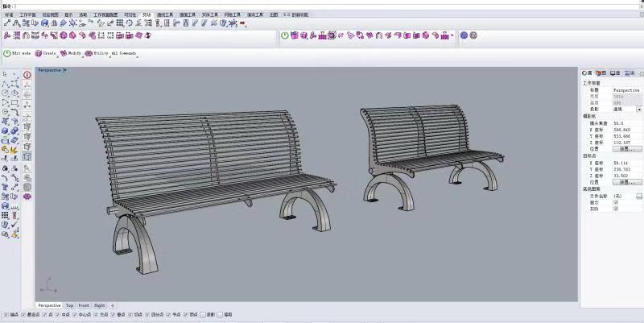Uncheck the wallpaper 显示 (Show) checkbox
The image size is (644, 323).
click(616, 203)
